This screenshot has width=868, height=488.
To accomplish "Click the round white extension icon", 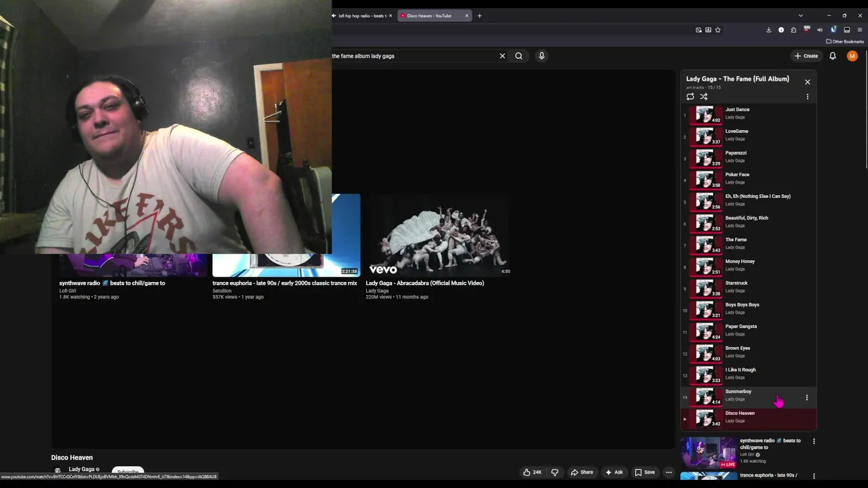I will tap(781, 30).
